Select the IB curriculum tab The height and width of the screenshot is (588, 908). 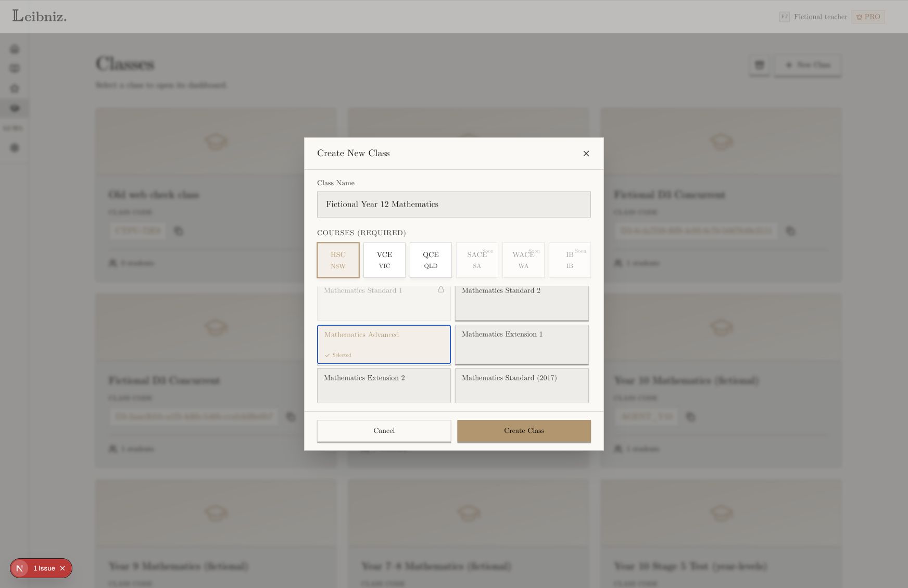570,260
